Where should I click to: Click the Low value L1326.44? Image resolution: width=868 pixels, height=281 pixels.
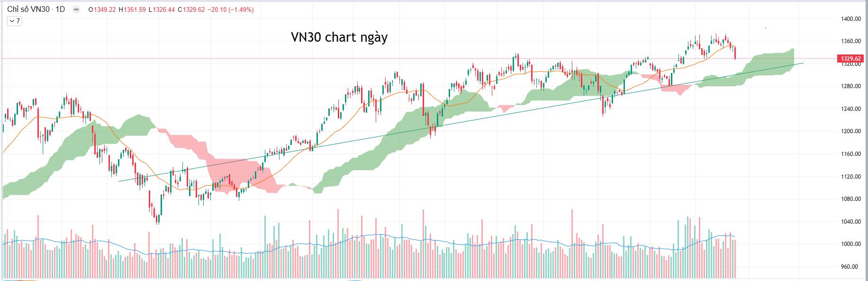tap(162, 9)
